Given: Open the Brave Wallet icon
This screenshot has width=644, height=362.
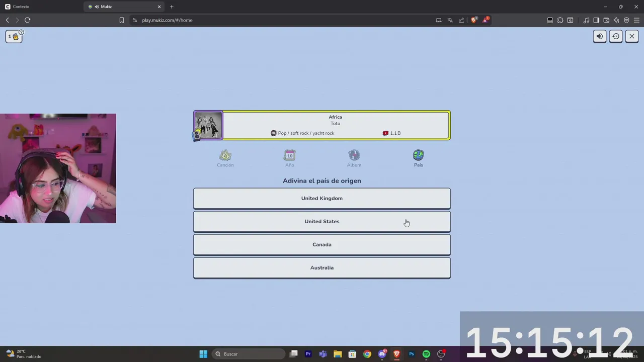Looking at the screenshot, I should 606,20.
